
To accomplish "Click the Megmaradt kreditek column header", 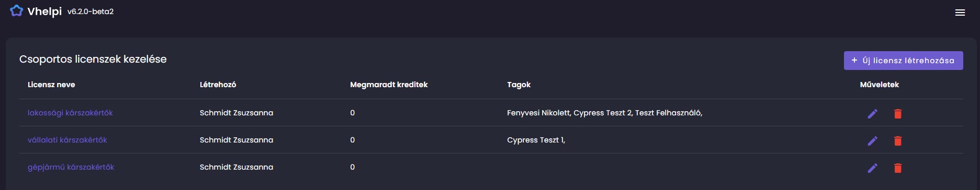I will (x=389, y=85).
